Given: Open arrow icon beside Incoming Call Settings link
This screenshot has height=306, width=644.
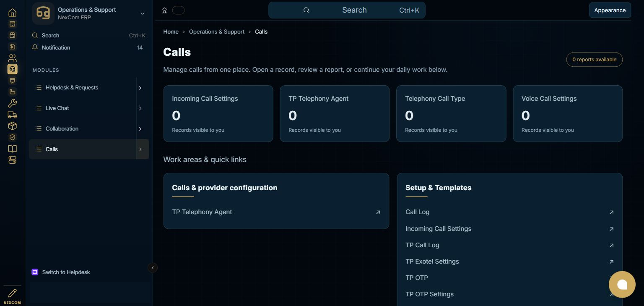Looking at the screenshot, I should click(x=611, y=229).
